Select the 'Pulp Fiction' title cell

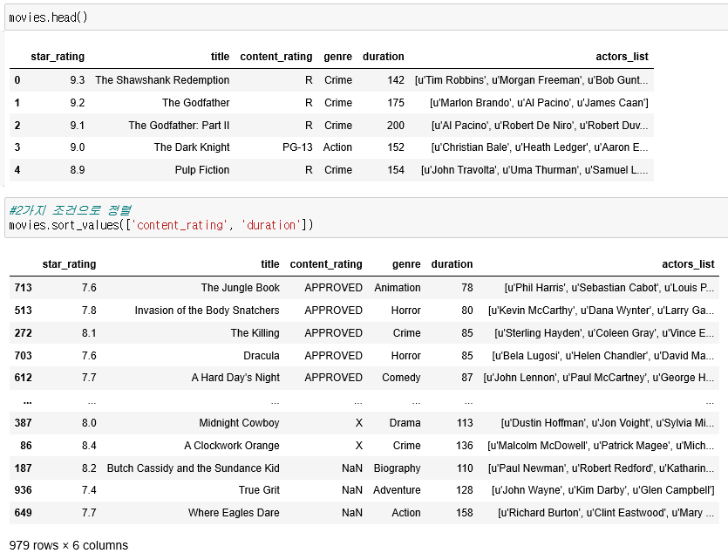coord(202,170)
